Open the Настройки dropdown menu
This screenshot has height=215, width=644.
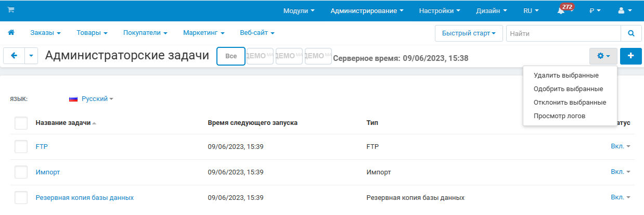coord(440,10)
